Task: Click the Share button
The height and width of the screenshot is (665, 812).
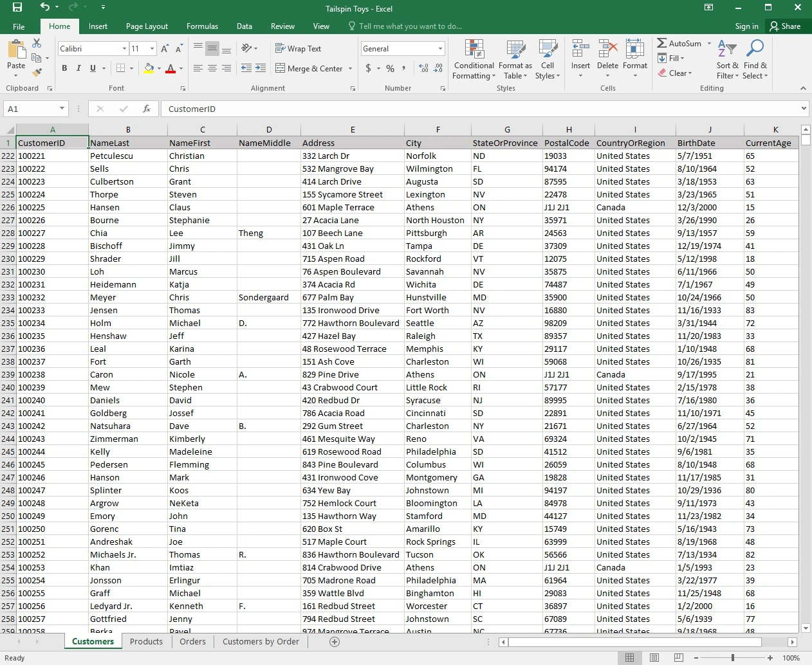Action: pyautogui.click(x=785, y=26)
